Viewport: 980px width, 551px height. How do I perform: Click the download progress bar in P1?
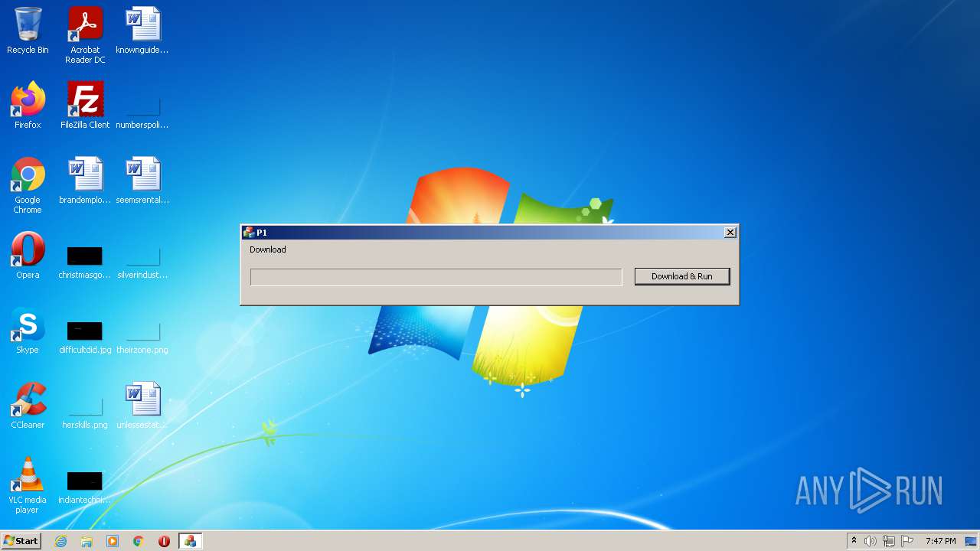[436, 277]
